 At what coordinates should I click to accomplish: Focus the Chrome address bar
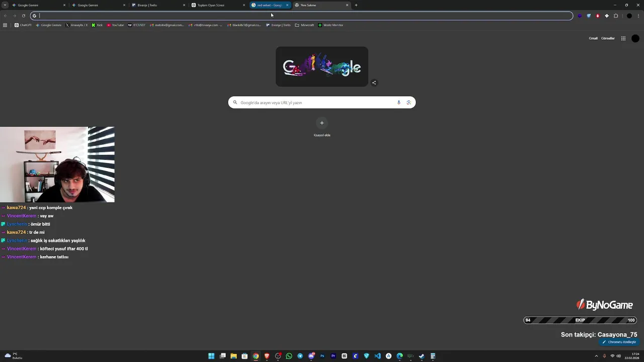click(x=301, y=16)
